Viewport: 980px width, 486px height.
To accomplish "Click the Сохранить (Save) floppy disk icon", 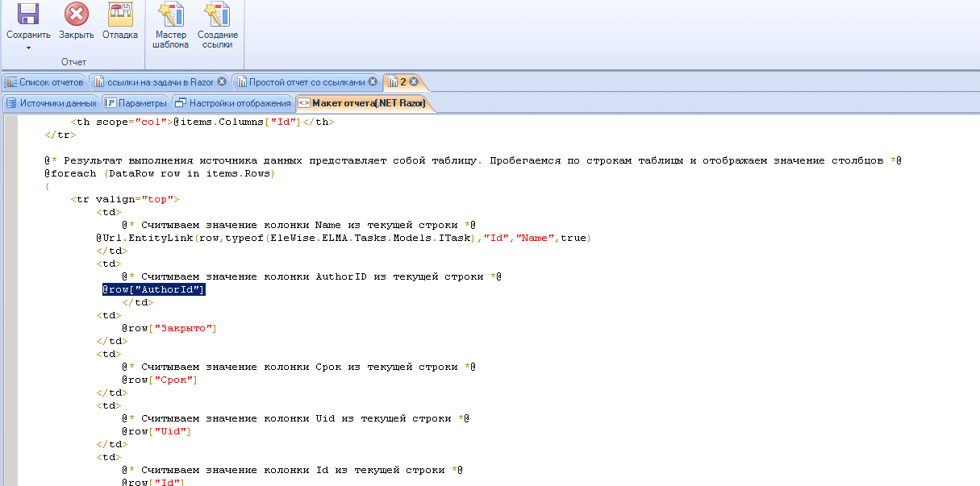I will [x=28, y=15].
